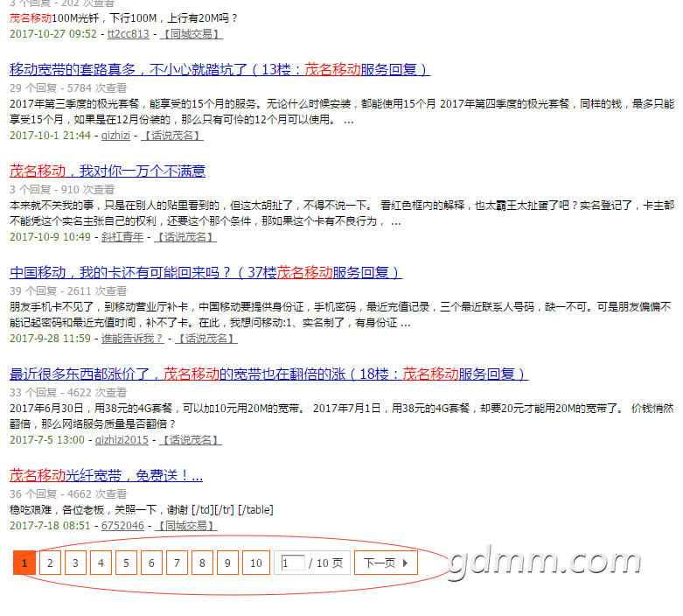Open user profile qizhizi

(x=115, y=136)
